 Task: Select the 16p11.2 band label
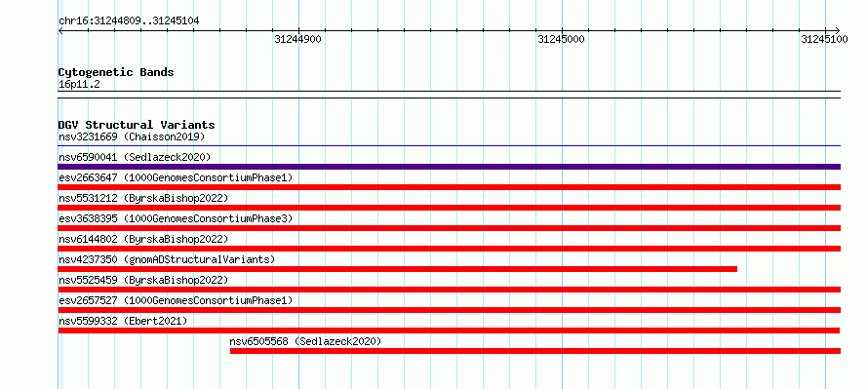click(79, 85)
